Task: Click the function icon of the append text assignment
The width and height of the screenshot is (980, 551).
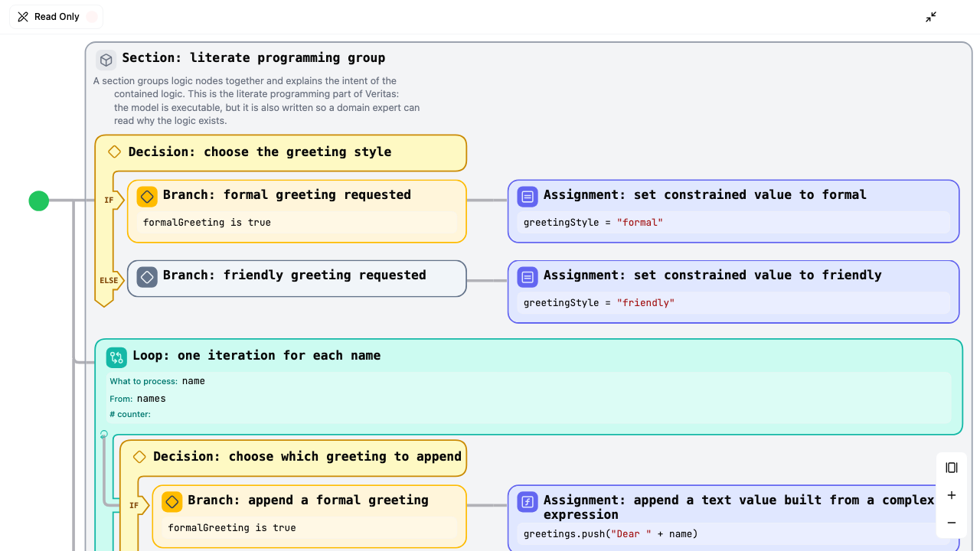Action: (528, 502)
